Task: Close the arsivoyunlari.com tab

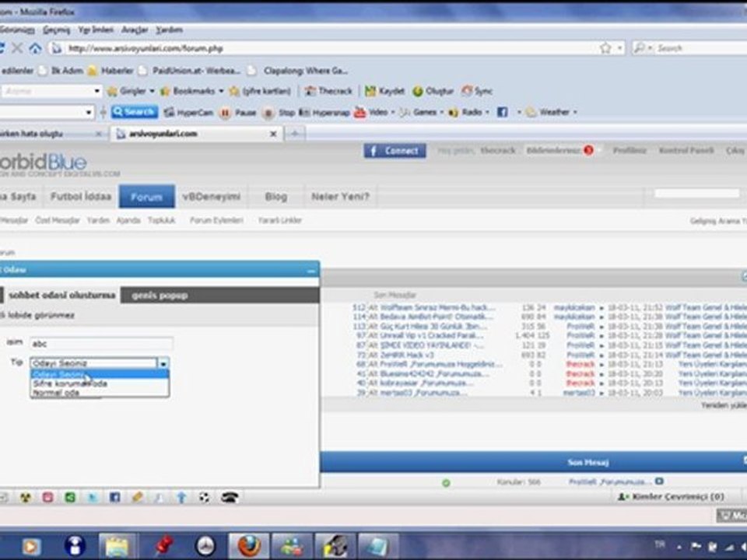Action: (273, 134)
